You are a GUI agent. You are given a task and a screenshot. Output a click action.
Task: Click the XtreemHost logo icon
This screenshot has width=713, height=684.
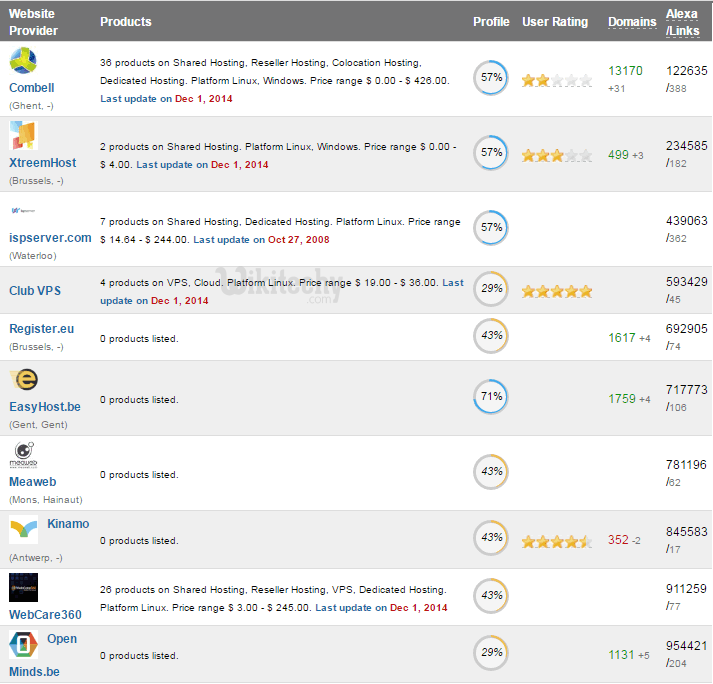23,135
